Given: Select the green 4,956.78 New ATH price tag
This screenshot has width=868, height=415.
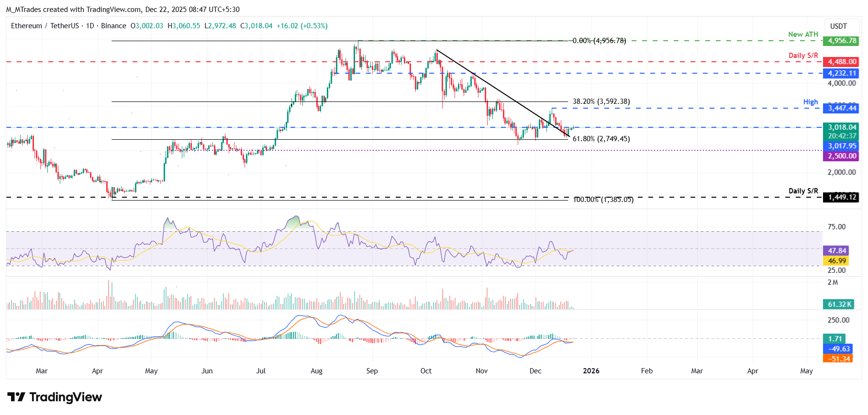Looking at the screenshot, I should click(x=842, y=41).
